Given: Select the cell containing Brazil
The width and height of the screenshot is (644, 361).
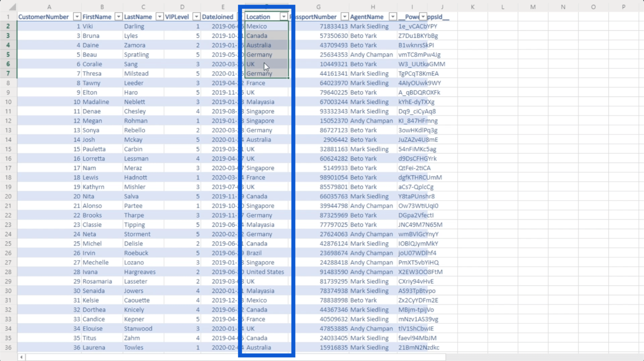Looking at the screenshot, I should [266, 253].
